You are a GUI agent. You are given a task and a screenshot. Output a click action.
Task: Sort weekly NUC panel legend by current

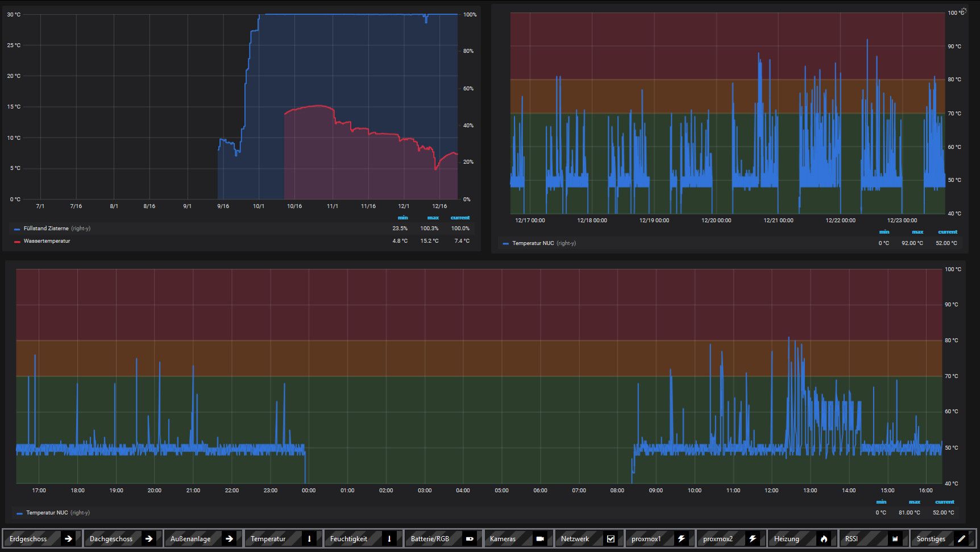(948, 232)
